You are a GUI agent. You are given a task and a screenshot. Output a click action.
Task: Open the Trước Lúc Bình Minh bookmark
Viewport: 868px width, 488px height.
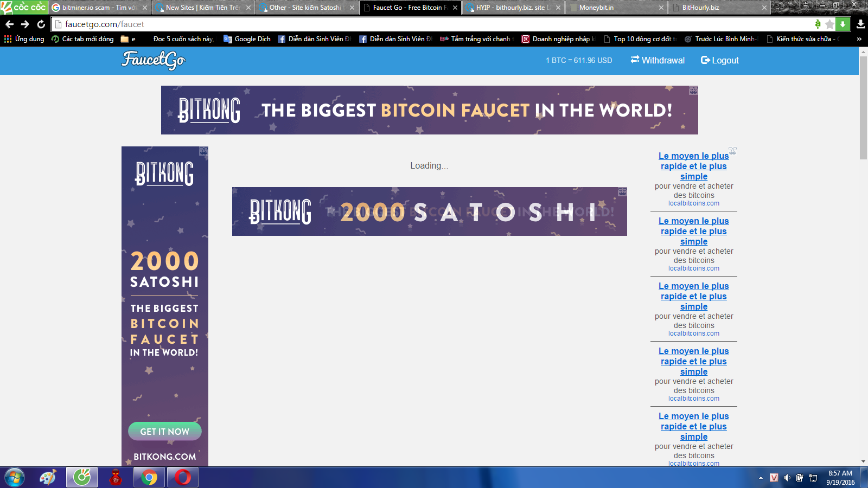tap(721, 39)
